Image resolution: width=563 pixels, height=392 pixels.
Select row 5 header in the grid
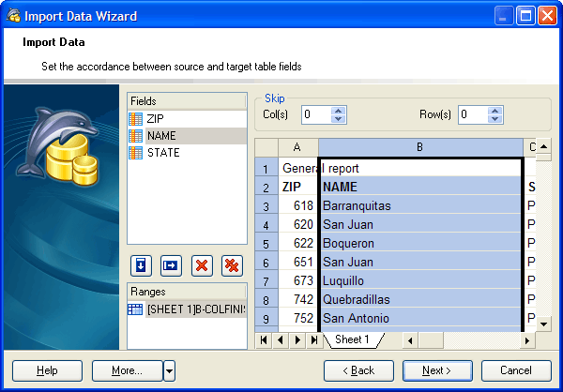(266, 244)
